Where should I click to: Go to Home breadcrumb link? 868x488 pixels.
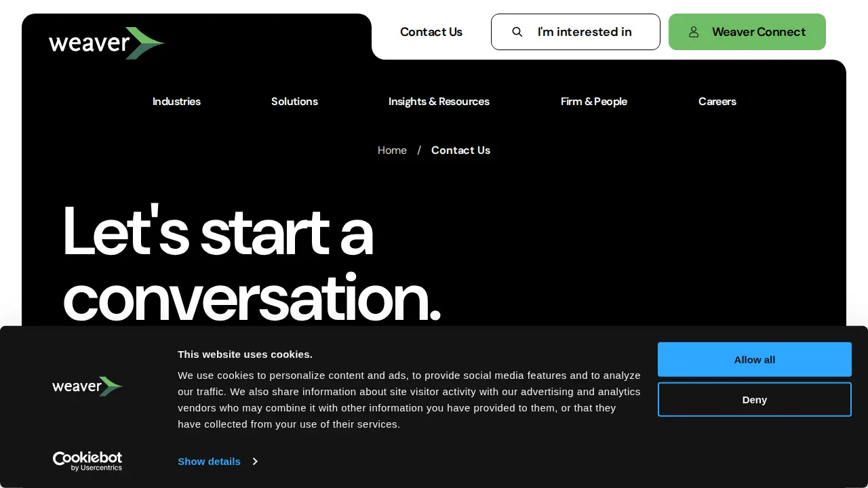[x=392, y=150]
